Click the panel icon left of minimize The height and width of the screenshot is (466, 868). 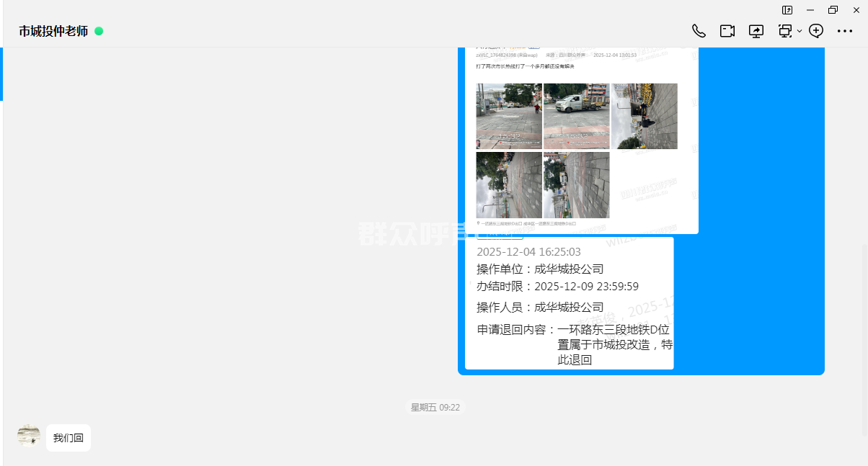[x=787, y=10]
